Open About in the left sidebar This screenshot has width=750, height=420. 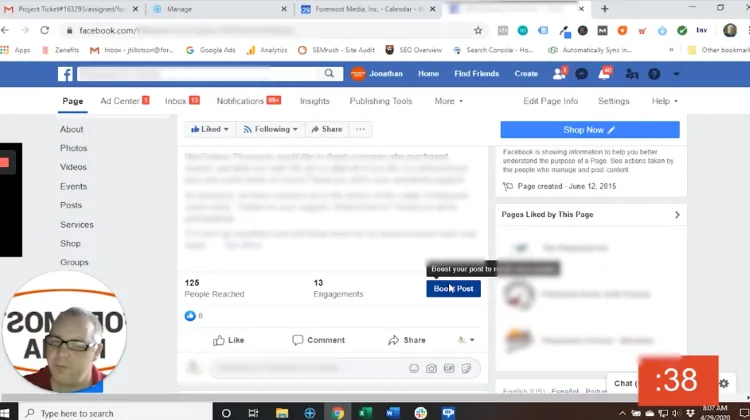pyautogui.click(x=72, y=129)
